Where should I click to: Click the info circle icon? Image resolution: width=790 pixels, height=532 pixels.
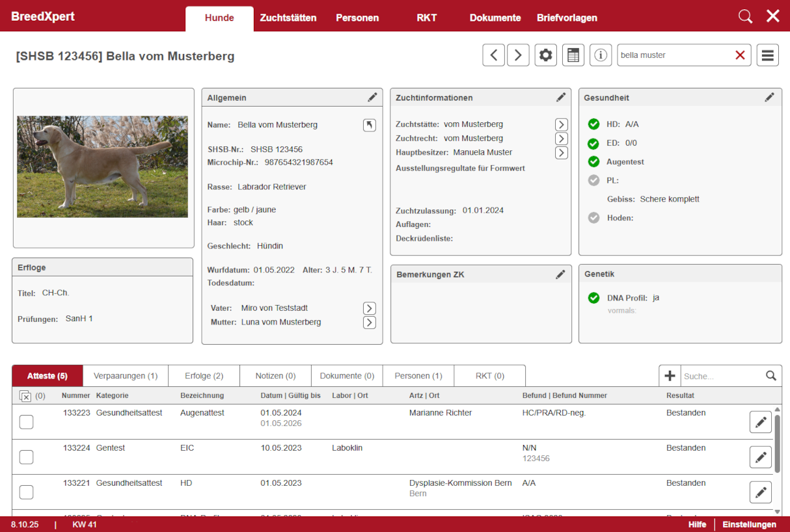(x=600, y=55)
